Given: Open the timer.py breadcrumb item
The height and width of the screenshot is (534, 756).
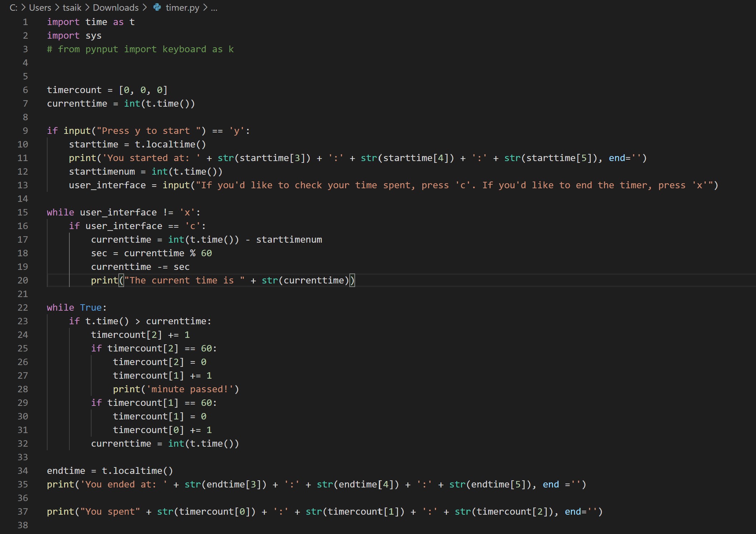Looking at the screenshot, I should (x=182, y=8).
